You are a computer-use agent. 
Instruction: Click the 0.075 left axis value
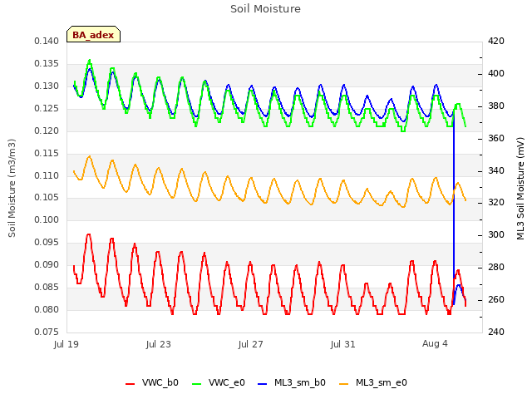(47, 332)
